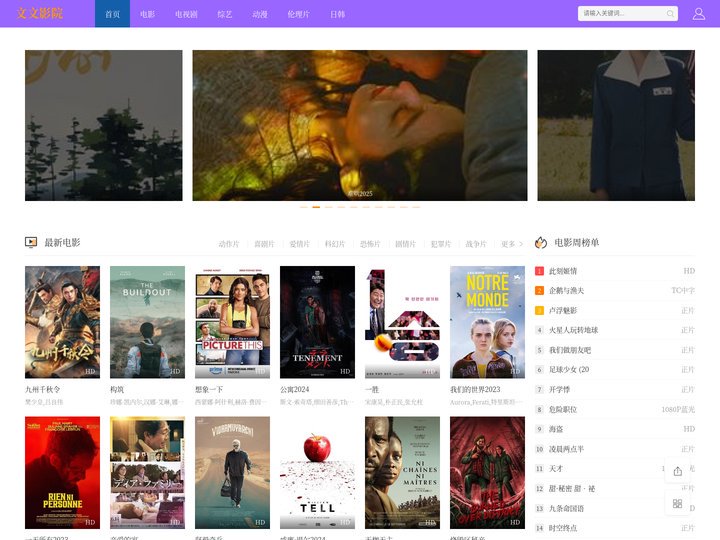Image resolution: width=720 pixels, height=540 pixels.
Task: Open the TELL apple movie poster
Action: [x=317, y=472]
